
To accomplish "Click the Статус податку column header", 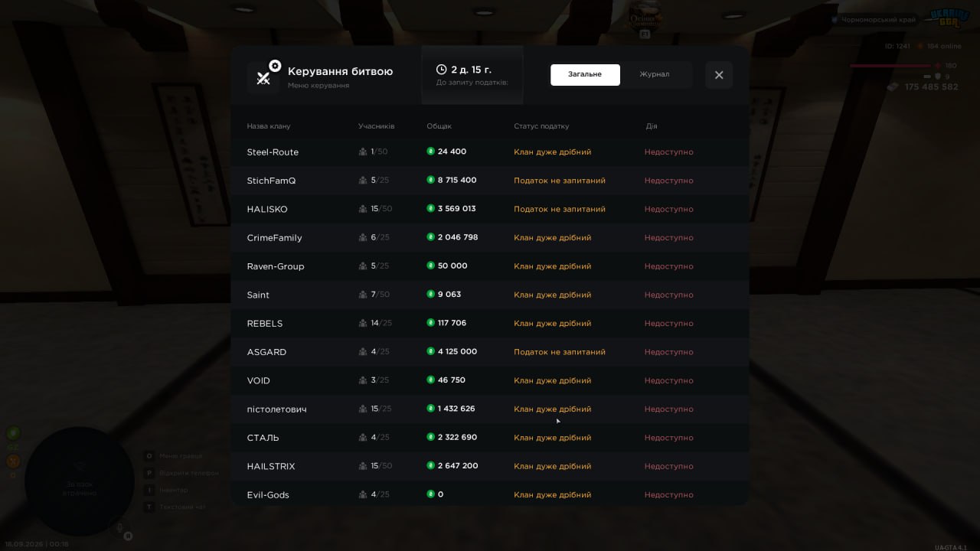I will [541, 126].
